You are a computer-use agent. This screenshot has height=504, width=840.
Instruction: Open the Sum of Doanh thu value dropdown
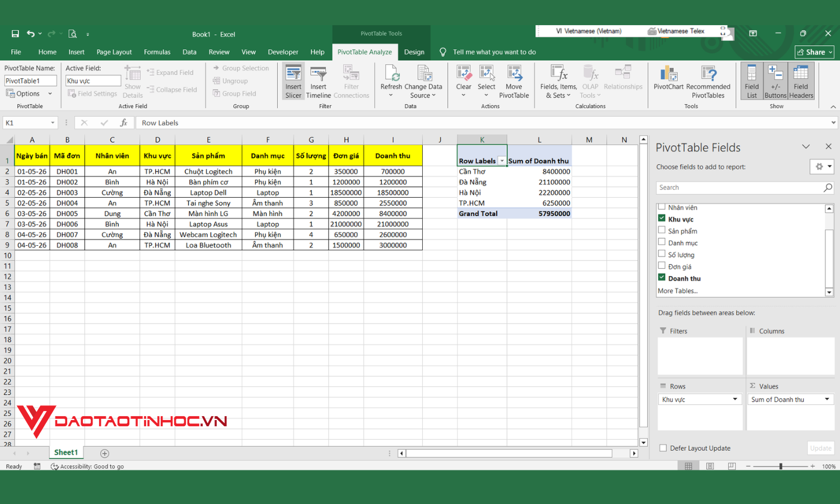point(827,399)
